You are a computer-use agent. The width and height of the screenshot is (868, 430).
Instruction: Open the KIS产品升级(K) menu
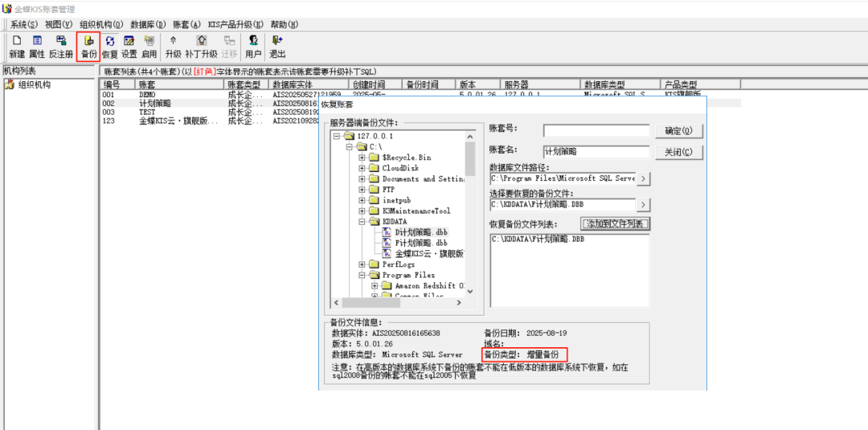click(x=235, y=24)
